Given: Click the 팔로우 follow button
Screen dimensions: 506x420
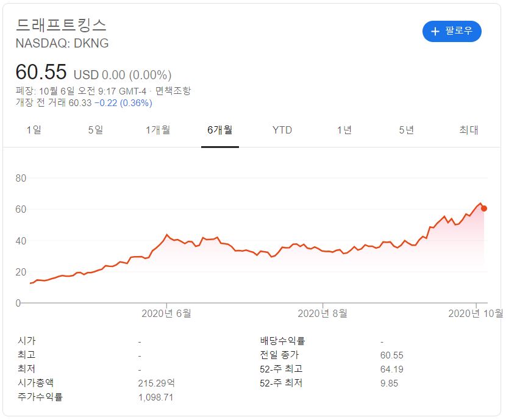Looking at the screenshot, I should [452, 31].
